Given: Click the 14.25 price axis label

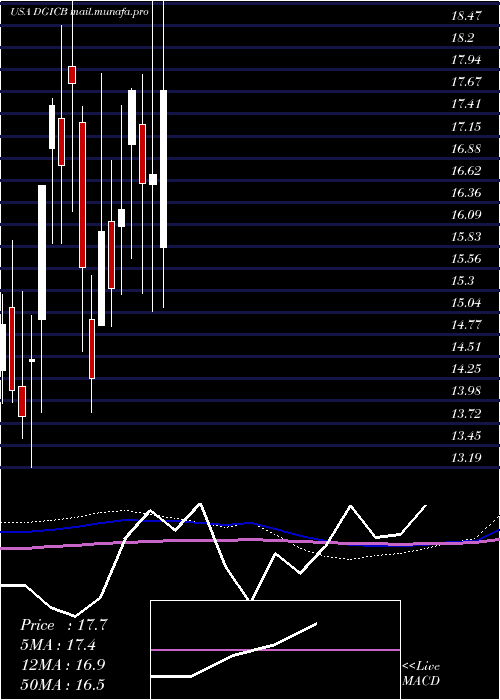Looking at the screenshot, I should 466,369.
